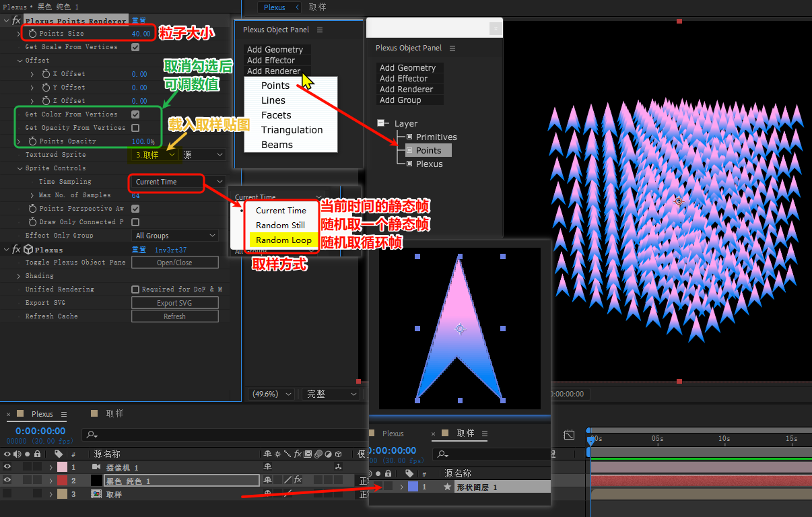Open the 完整 resolution dropdown
Screen dimensions: 812x517
[330, 394]
